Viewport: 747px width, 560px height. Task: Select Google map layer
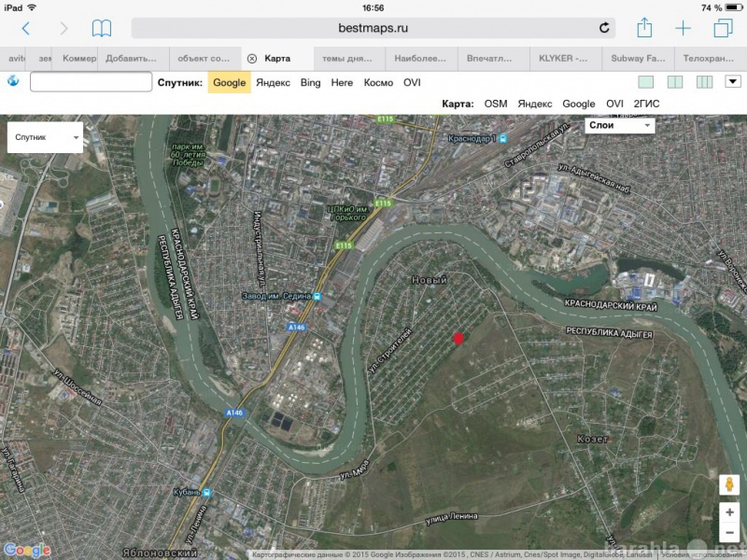tap(578, 104)
